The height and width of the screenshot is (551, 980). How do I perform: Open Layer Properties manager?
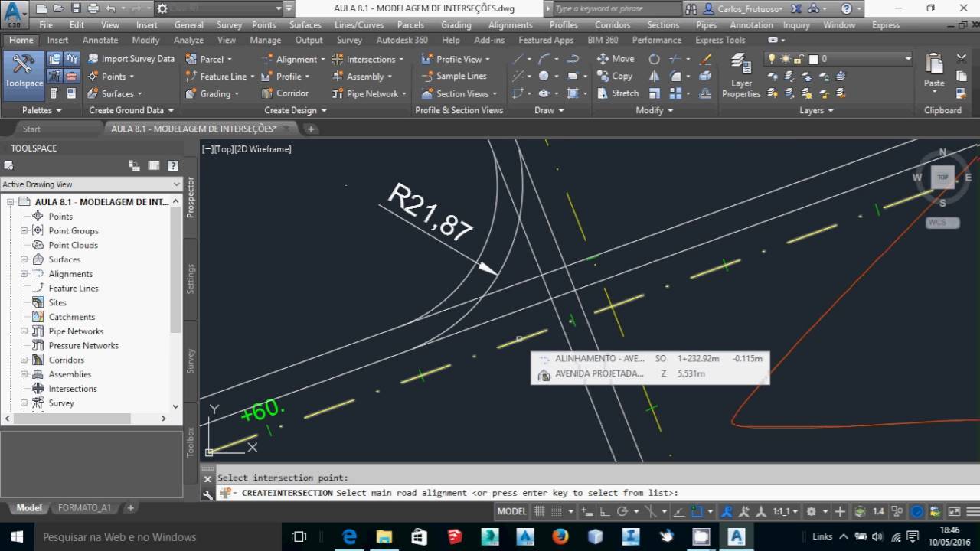pyautogui.click(x=741, y=77)
